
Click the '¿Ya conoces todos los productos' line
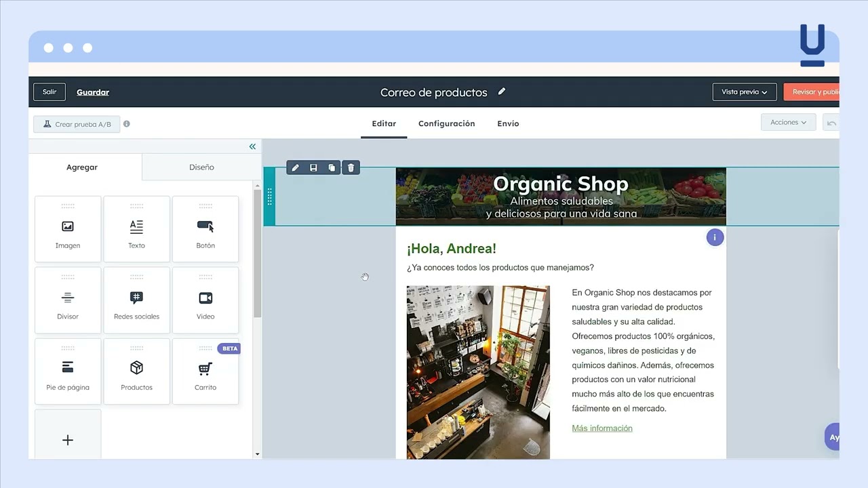500,268
